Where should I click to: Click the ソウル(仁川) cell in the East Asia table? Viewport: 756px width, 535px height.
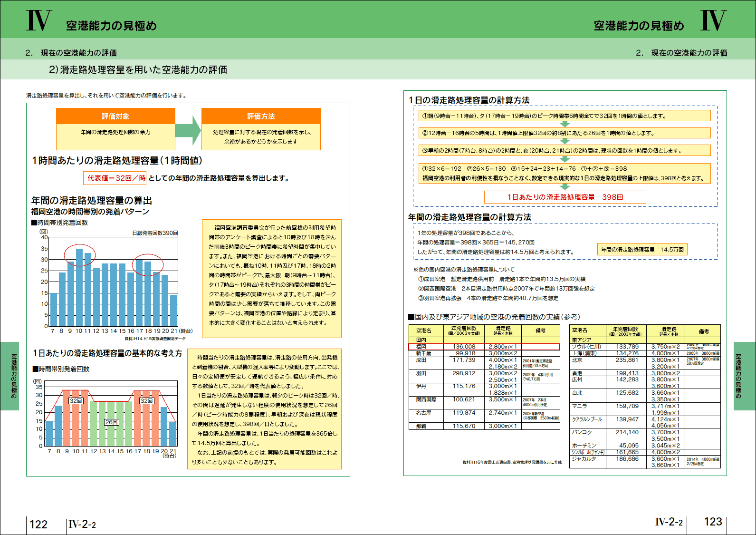tap(588, 347)
